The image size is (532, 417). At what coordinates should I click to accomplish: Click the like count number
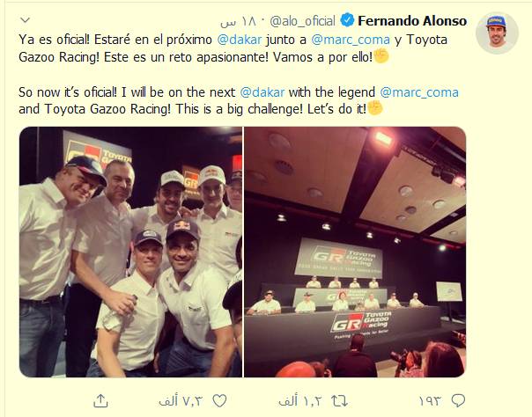[x=181, y=401]
